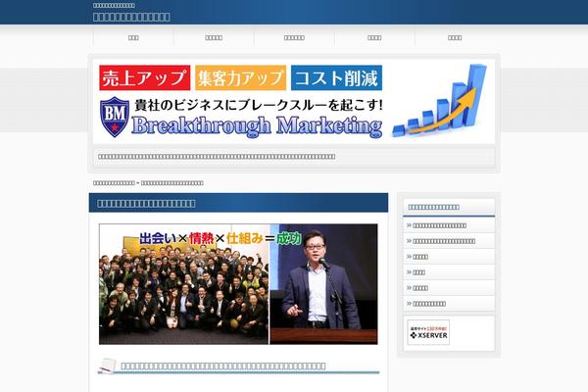Open the site title link in the top blue header
This screenshot has height=392, width=588.
click(x=131, y=17)
